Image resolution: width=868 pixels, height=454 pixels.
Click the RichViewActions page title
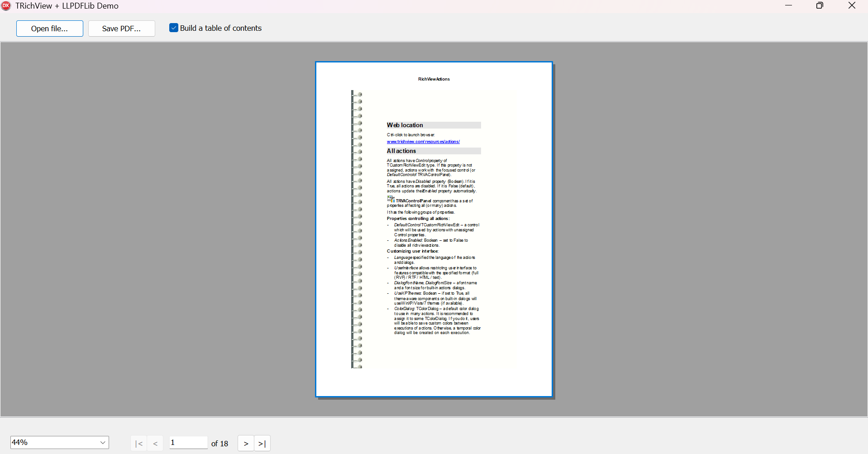pyautogui.click(x=434, y=79)
